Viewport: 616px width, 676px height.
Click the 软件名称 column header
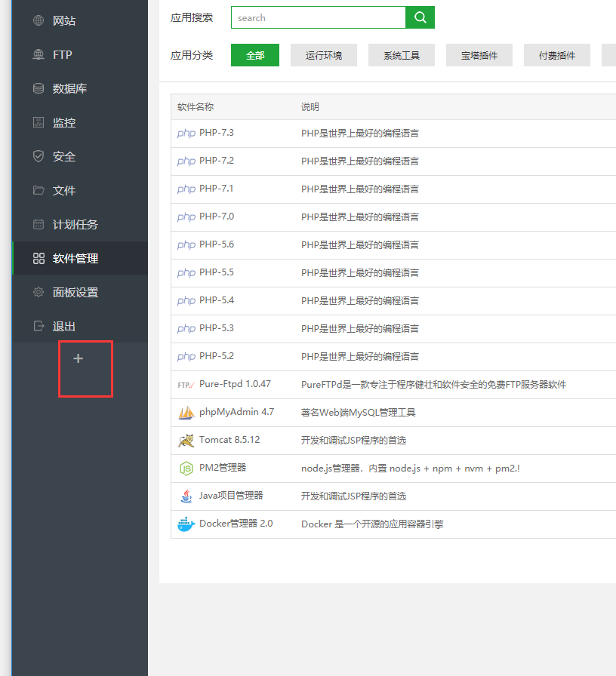pos(196,107)
